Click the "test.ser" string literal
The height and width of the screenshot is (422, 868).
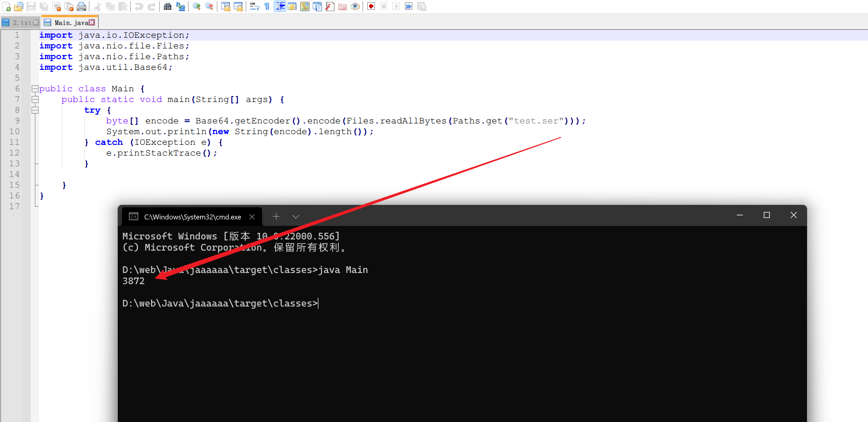(x=536, y=121)
